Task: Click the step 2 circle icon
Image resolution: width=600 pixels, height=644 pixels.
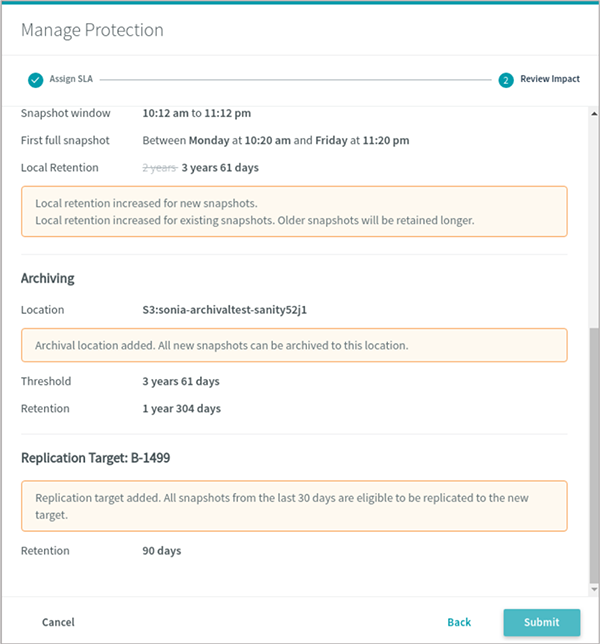Action: (506, 80)
